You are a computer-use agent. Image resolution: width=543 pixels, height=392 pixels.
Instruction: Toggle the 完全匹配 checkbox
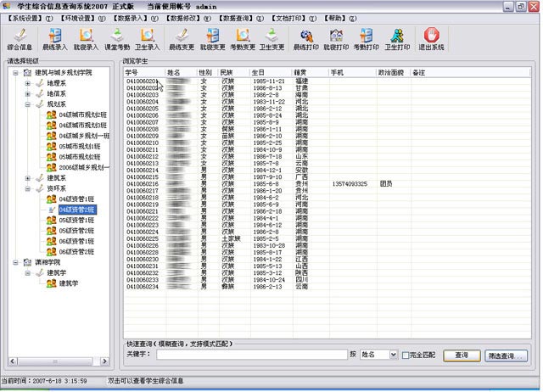[x=406, y=355]
